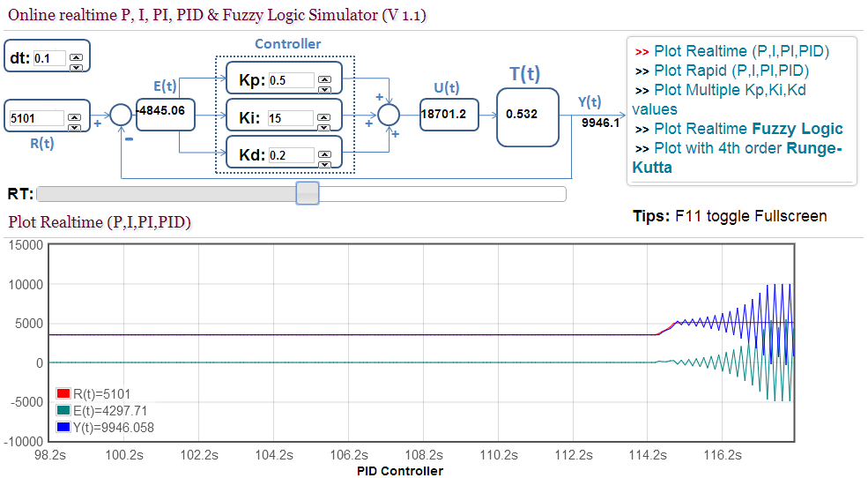
Task: Click the dt increment up arrow
Action: [x=76, y=55]
